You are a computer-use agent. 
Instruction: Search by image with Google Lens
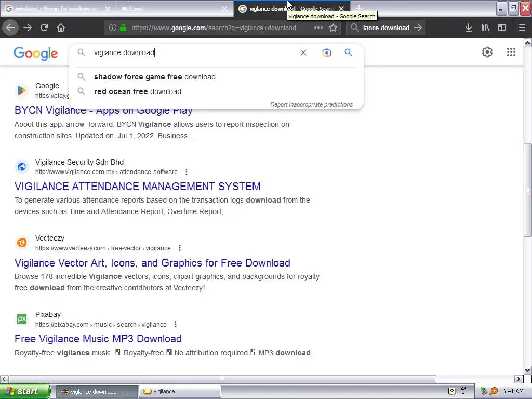pyautogui.click(x=327, y=52)
